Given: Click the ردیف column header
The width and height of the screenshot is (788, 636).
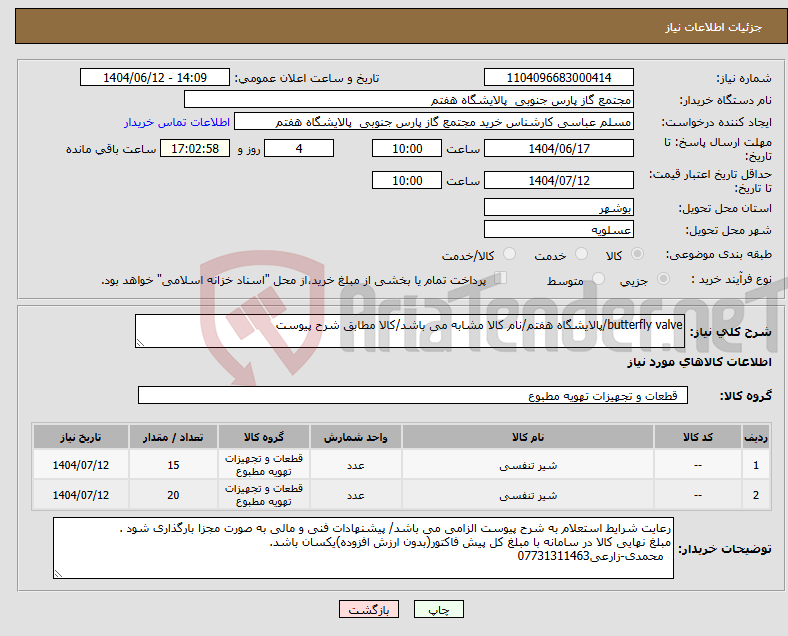Looking at the screenshot, I should (755, 437).
